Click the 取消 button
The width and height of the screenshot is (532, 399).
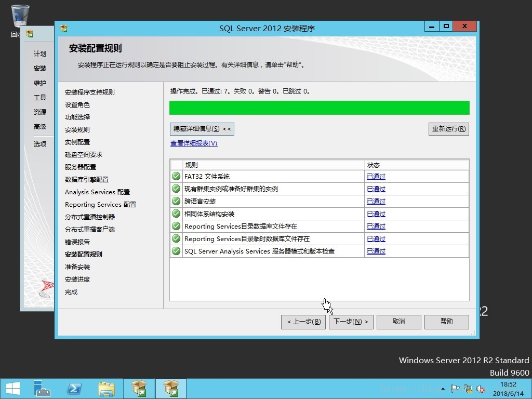coord(398,322)
